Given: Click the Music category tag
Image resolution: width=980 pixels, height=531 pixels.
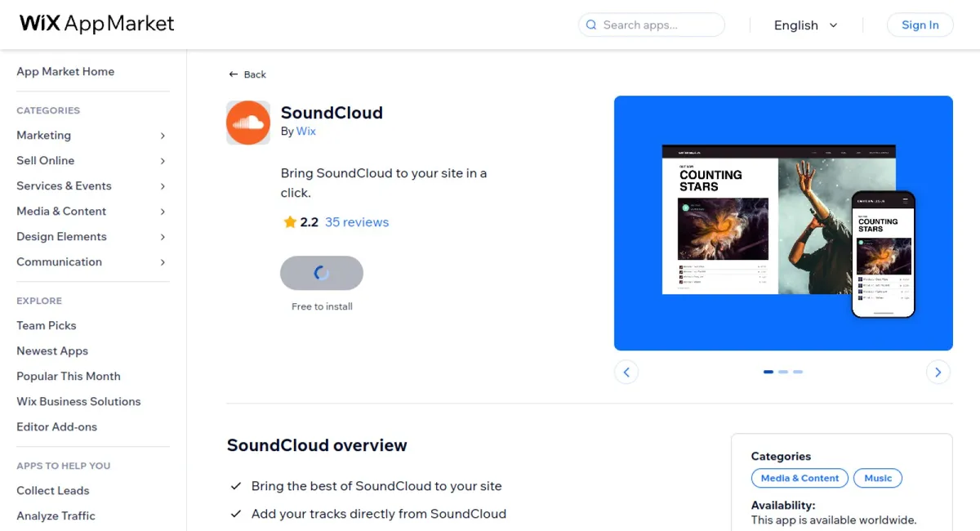Looking at the screenshot, I should pos(878,479).
